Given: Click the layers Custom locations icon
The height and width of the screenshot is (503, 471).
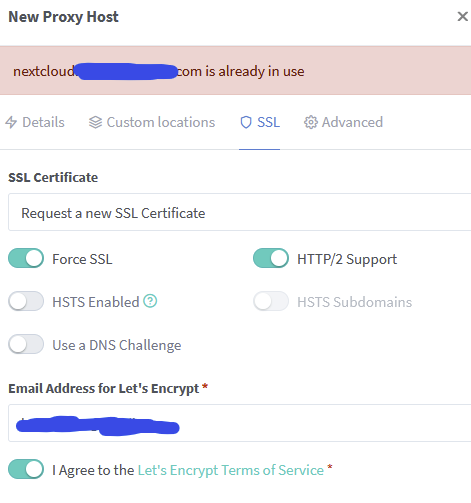Looking at the screenshot, I should (x=95, y=122).
